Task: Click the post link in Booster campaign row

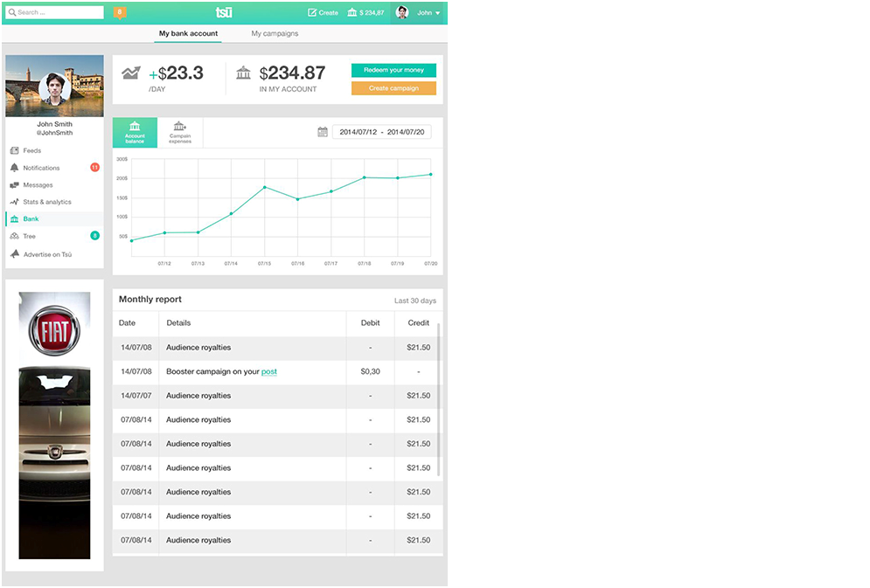Action: coord(269,372)
